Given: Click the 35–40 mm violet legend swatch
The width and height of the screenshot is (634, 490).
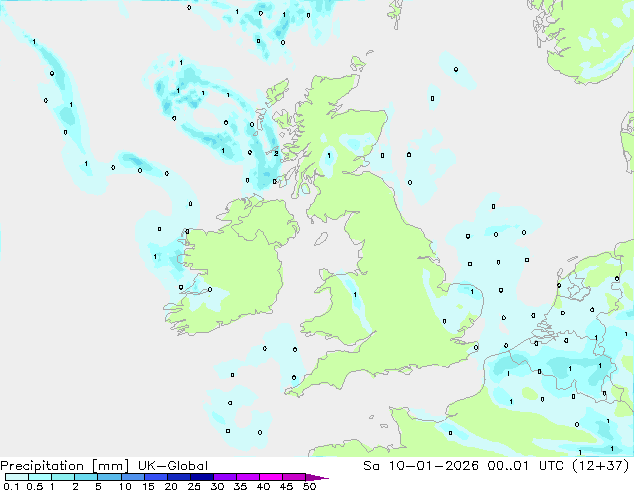Looking at the screenshot, I should pos(247,477).
